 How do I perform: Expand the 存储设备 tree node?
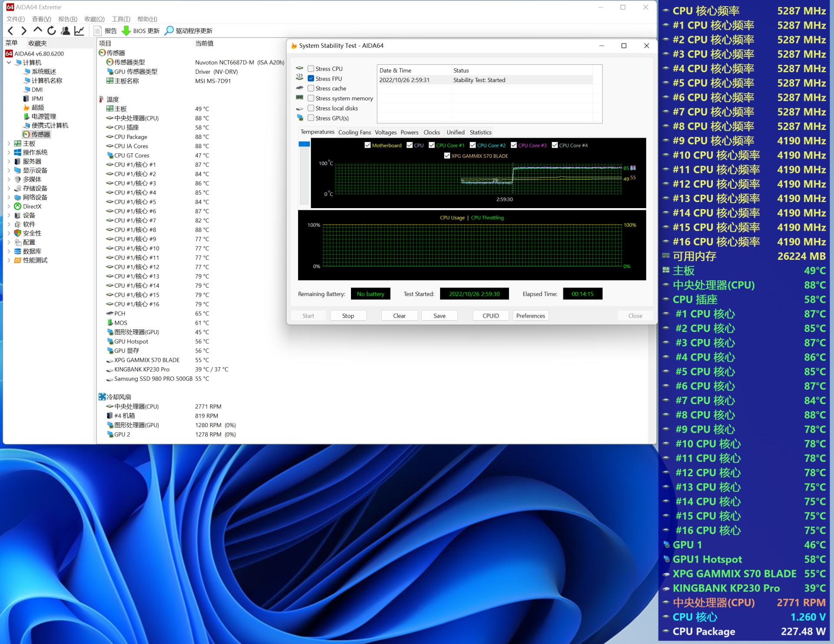pos(9,188)
